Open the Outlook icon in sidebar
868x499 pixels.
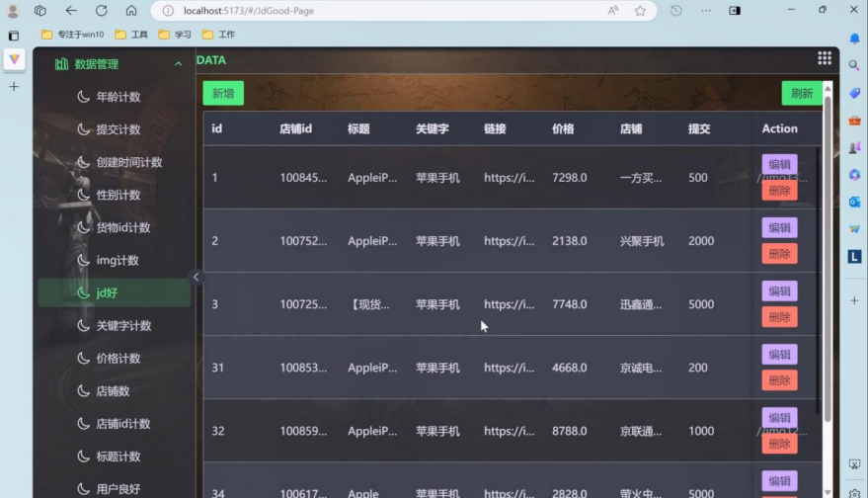point(854,202)
